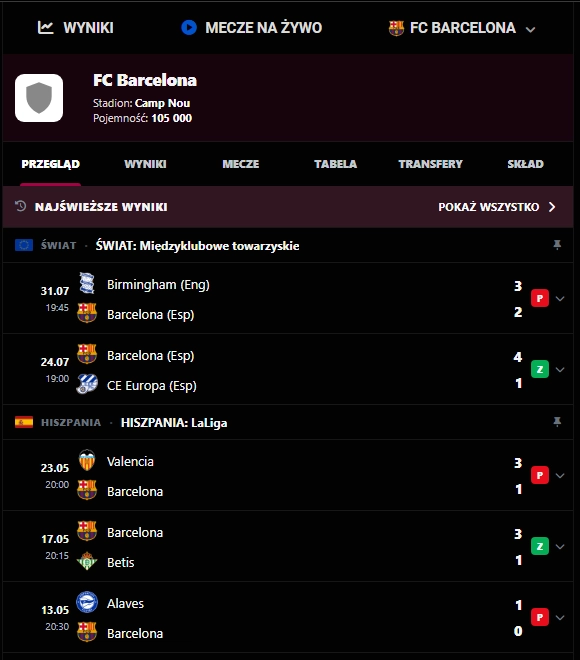Click the red P badge for Birmingham match
580x660 pixels.
(x=540, y=298)
